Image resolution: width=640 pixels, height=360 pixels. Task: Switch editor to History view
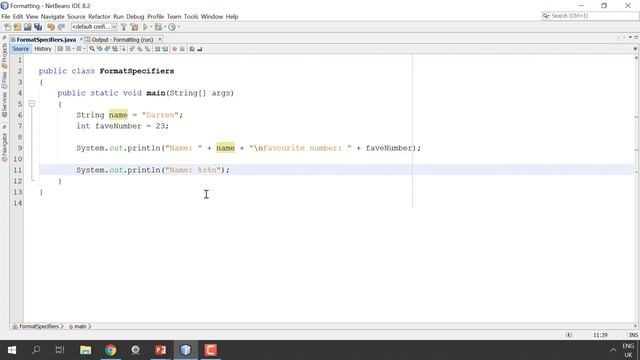coord(43,49)
